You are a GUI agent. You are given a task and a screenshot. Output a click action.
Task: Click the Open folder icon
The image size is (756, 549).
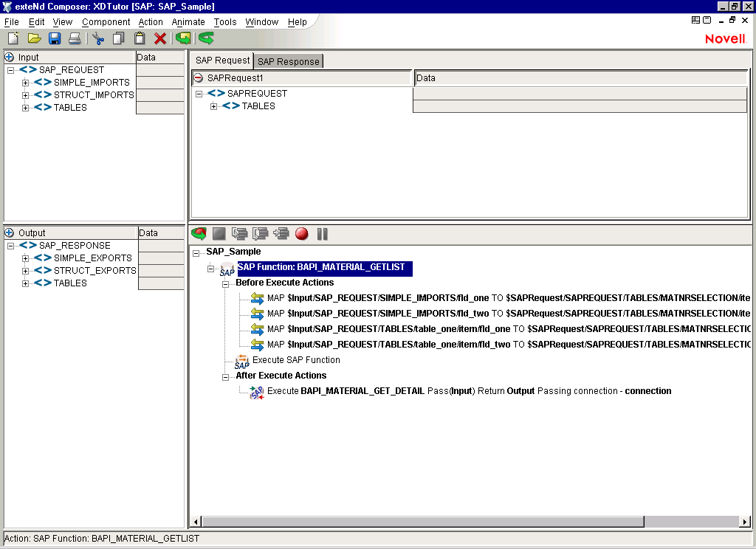click(34, 38)
